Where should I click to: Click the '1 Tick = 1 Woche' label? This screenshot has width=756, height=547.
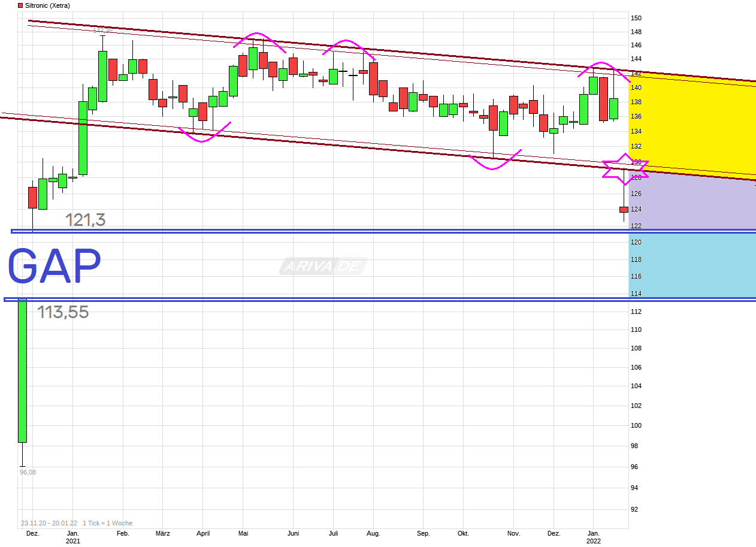pos(107,523)
